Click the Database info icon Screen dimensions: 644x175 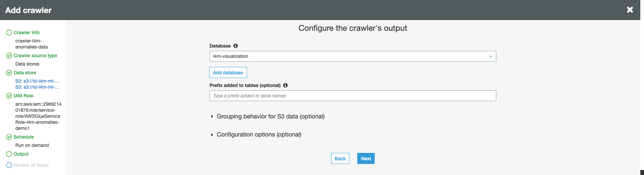click(236, 46)
